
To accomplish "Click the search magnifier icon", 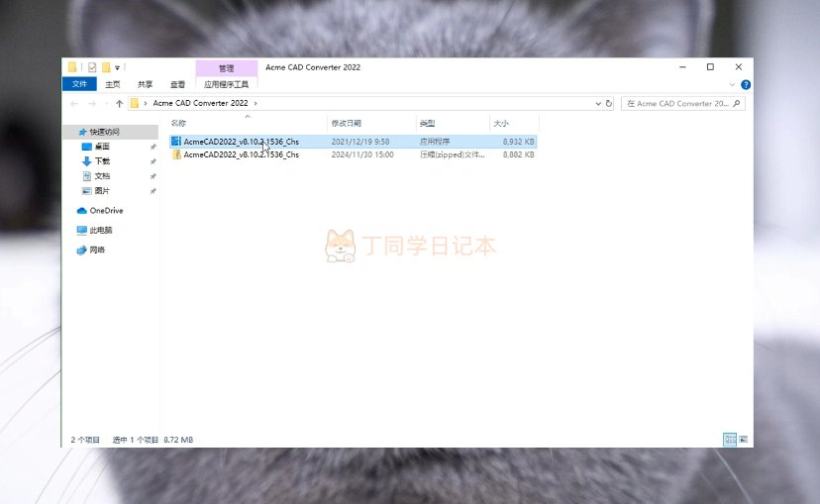I will [737, 104].
